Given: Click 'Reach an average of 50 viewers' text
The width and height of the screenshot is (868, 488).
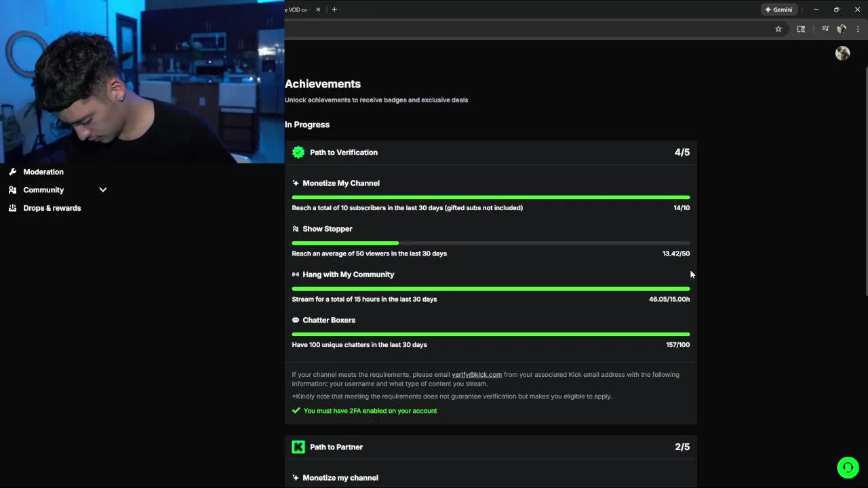Looking at the screenshot, I should pos(370,253).
